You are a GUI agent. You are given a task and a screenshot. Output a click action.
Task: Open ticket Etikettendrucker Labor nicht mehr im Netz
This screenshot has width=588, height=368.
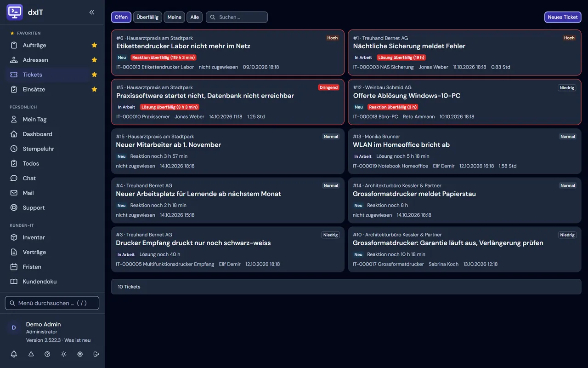tap(228, 52)
